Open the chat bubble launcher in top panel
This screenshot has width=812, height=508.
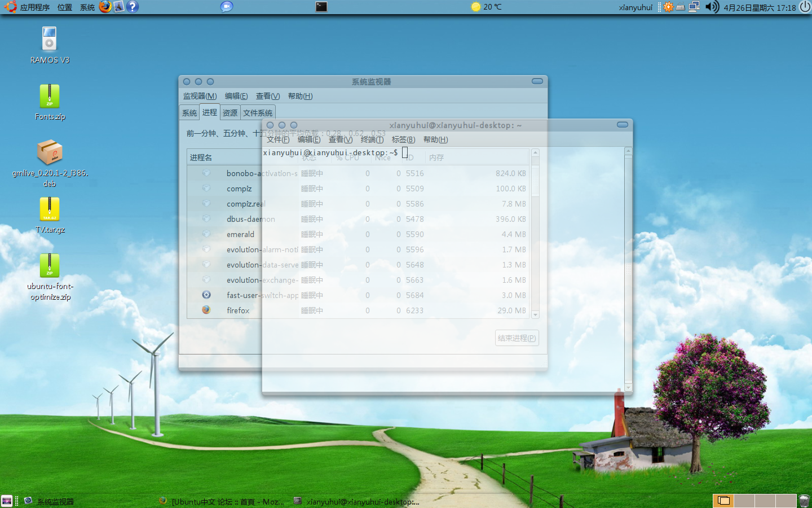(x=226, y=7)
